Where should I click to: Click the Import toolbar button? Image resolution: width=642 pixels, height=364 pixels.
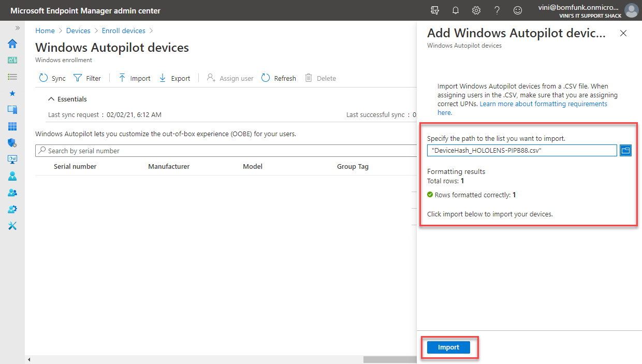[134, 78]
